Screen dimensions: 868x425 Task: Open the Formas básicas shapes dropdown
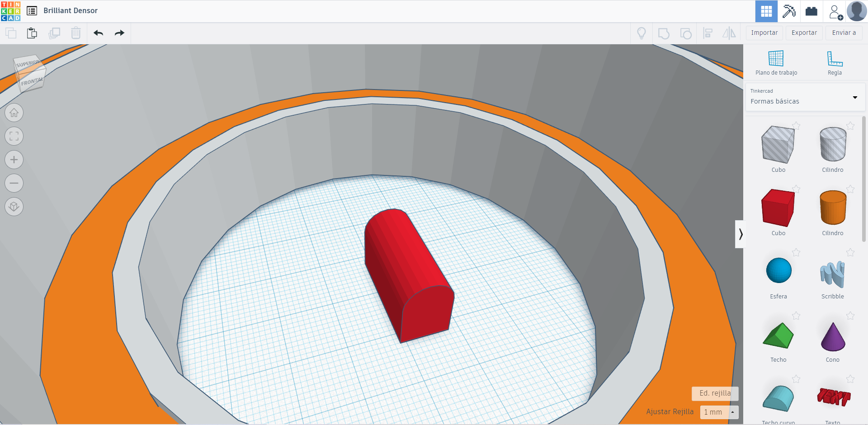[805, 97]
